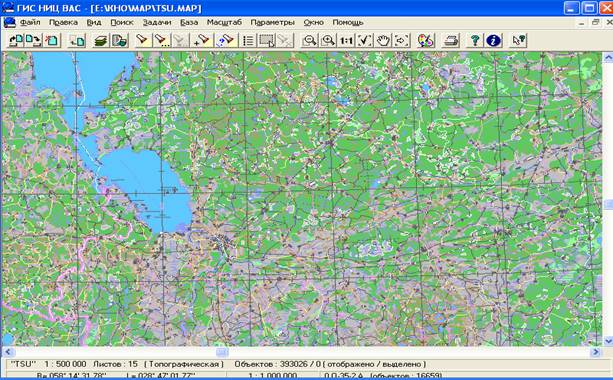
Task: Click the horizontal scrollbar right arrow
Action: pyautogui.click(x=596, y=352)
